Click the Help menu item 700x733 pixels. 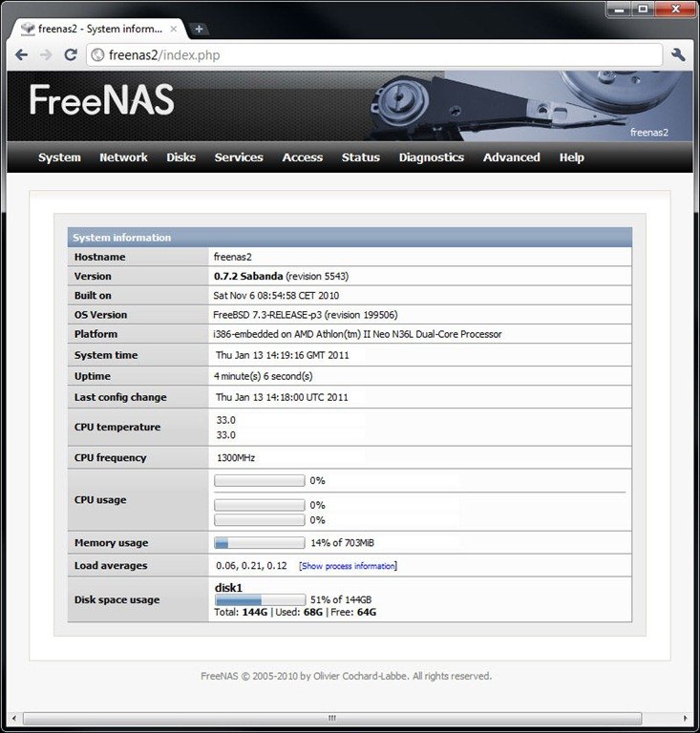571,157
